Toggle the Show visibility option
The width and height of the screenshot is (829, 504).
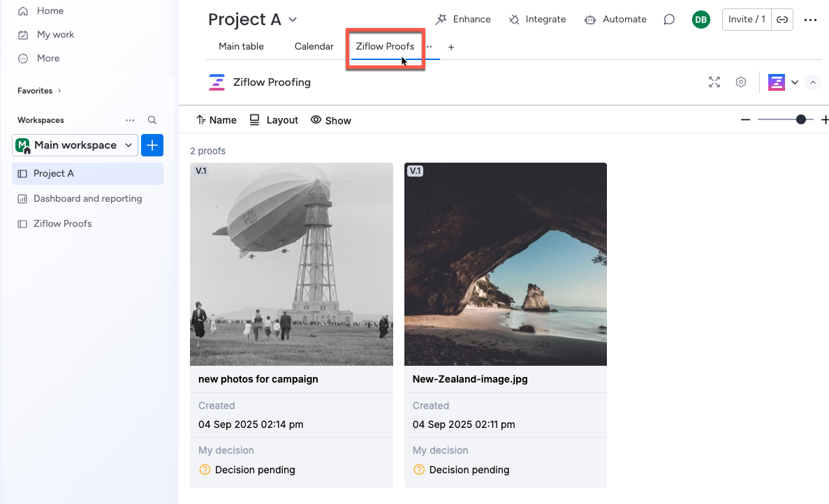[330, 119]
